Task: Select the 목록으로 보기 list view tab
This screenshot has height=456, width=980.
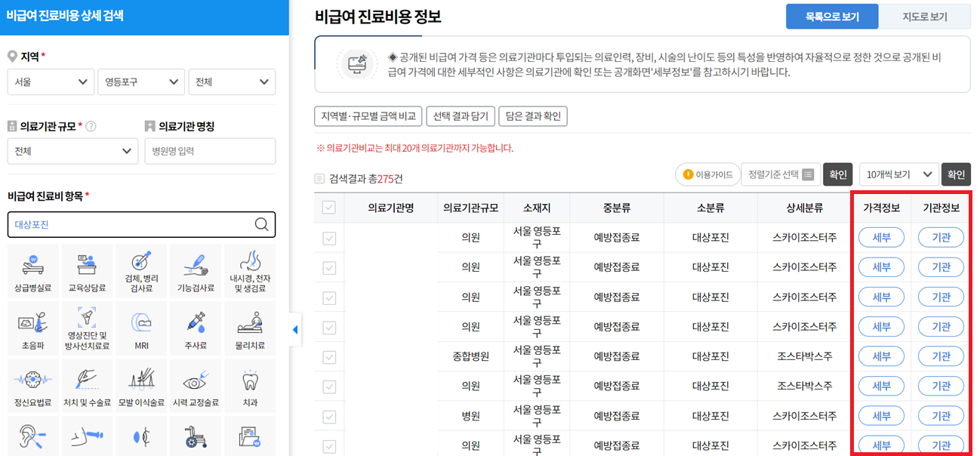Action: click(x=832, y=16)
